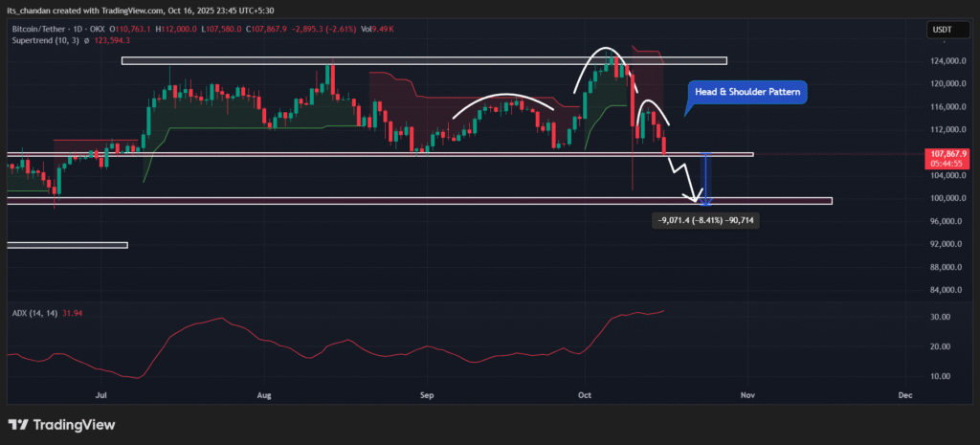This screenshot has height=445, width=980.
Task: Click the Supertrend hidden-value symbol ø
Action: [x=86, y=42]
